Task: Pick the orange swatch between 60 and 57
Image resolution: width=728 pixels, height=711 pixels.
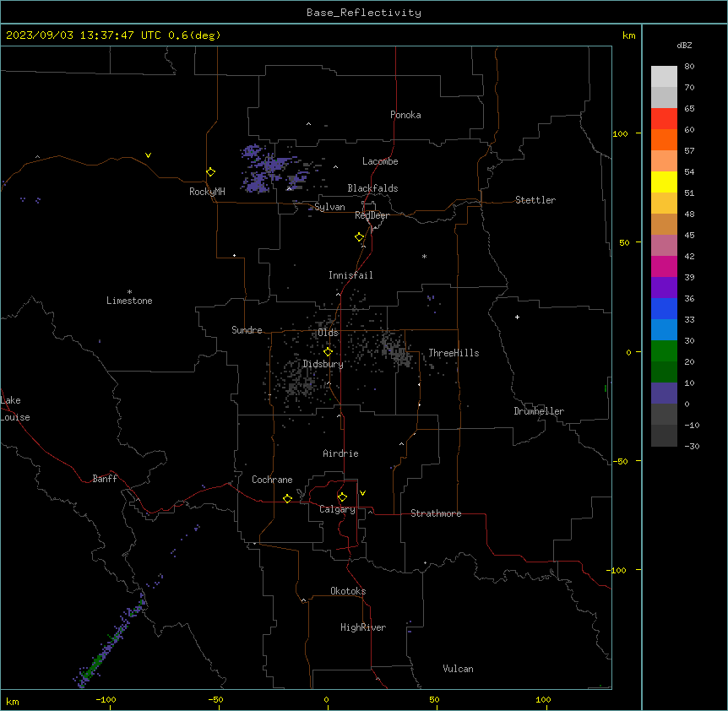Action: click(x=664, y=139)
